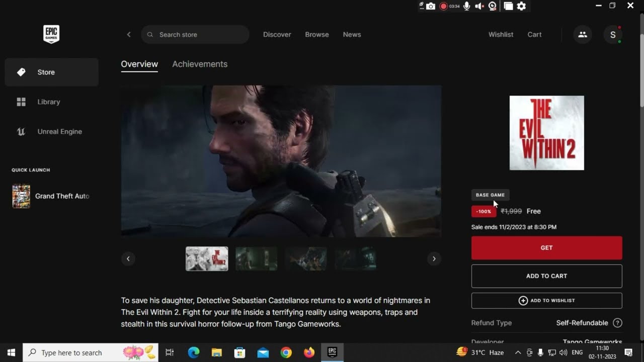Click the ENG language indicator

[578, 352]
